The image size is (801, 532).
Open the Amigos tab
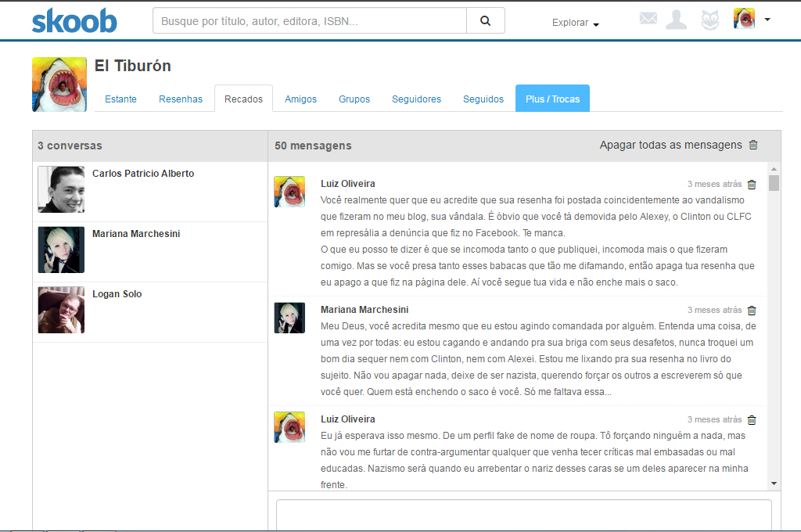point(301,99)
